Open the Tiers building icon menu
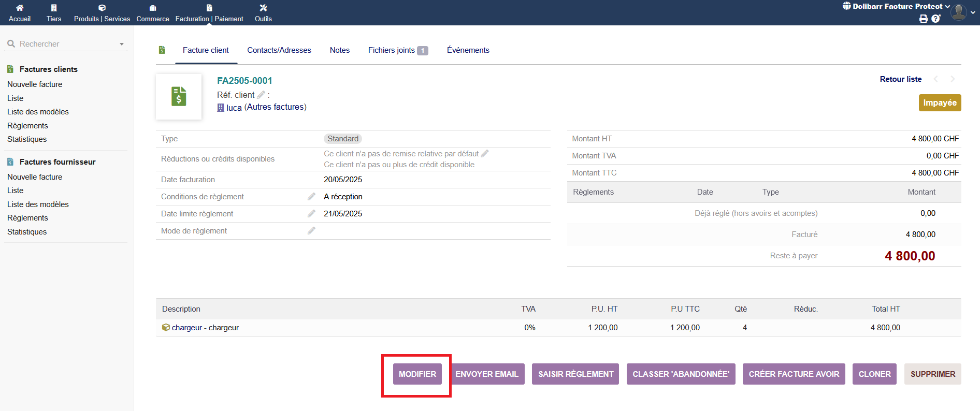980x411 pixels. point(54,8)
